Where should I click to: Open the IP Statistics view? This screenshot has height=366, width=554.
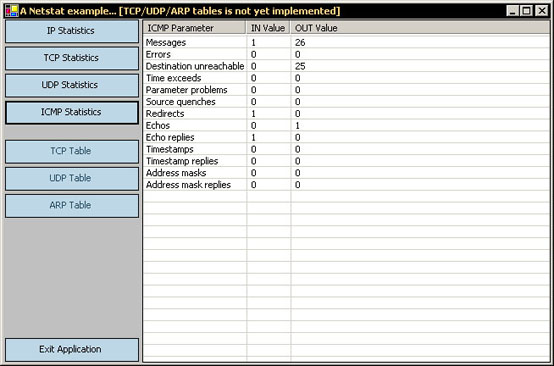point(72,31)
